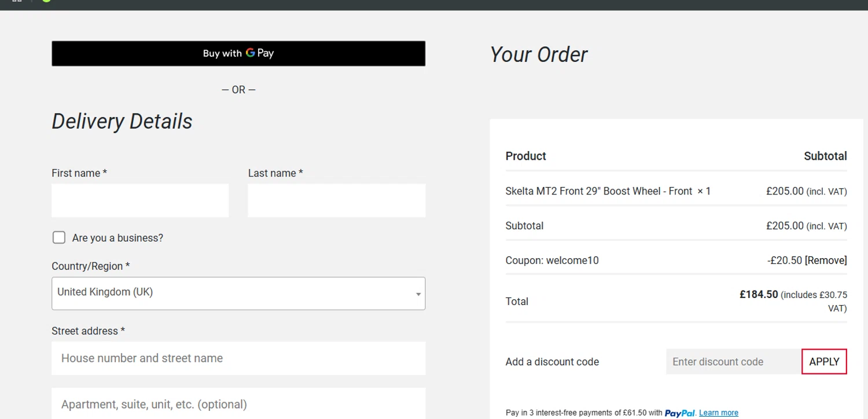
Task: Click the dropdown arrow next to United Kingdom
Action: [x=418, y=294]
